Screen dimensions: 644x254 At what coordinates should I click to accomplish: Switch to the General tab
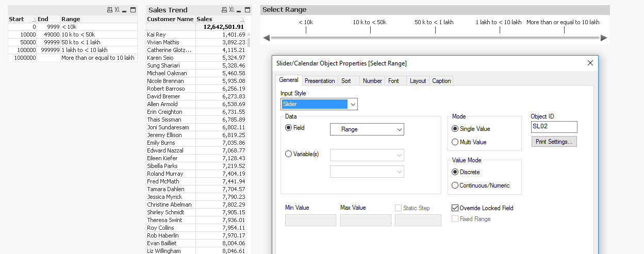289,80
